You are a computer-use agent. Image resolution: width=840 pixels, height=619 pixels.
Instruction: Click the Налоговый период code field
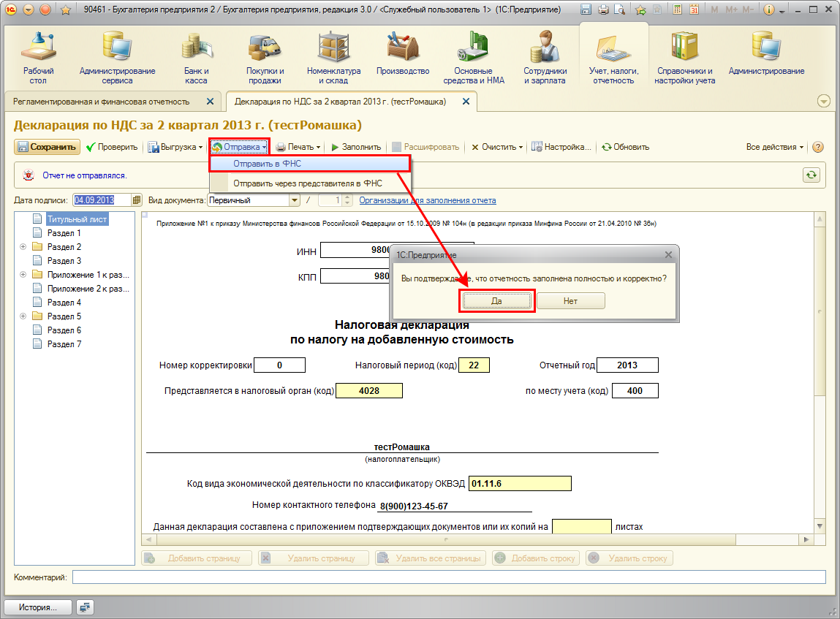click(x=474, y=365)
